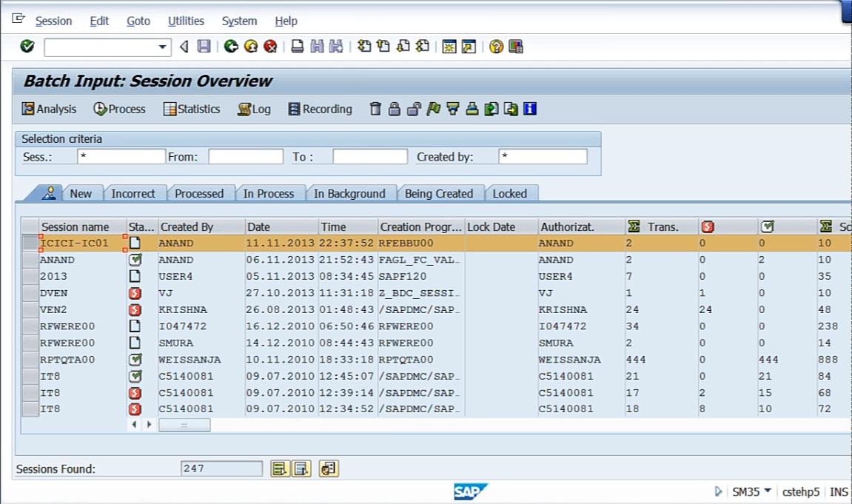This screenshot has width=852, height=504.
Task: Collapse the command field with triangle arrow
Action: click(x=184, y=47)
